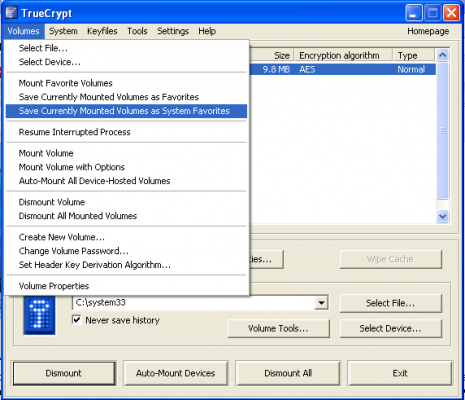The height and width of the screenshot is (400, 465).
Task: Click the Volume Tools... button
Action: (x=278, y=329)
